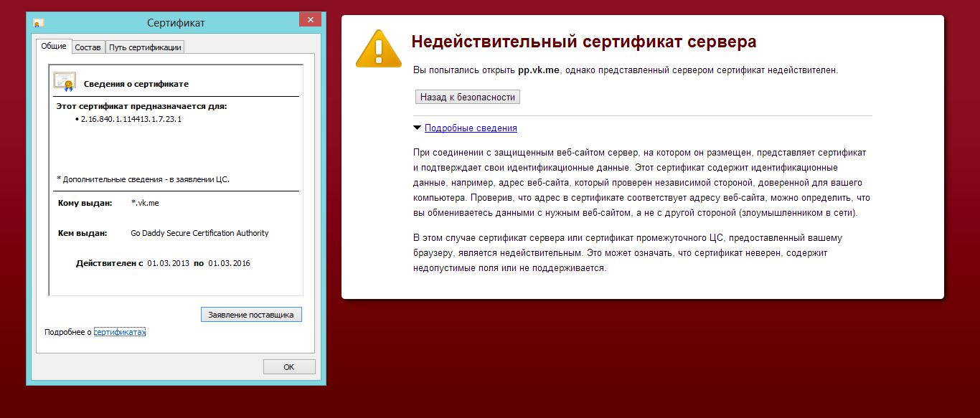Click the pp.vk.me hostname in warning
Image resolution: width=980 pixels, height=418 pixels.
coord(538,70)
